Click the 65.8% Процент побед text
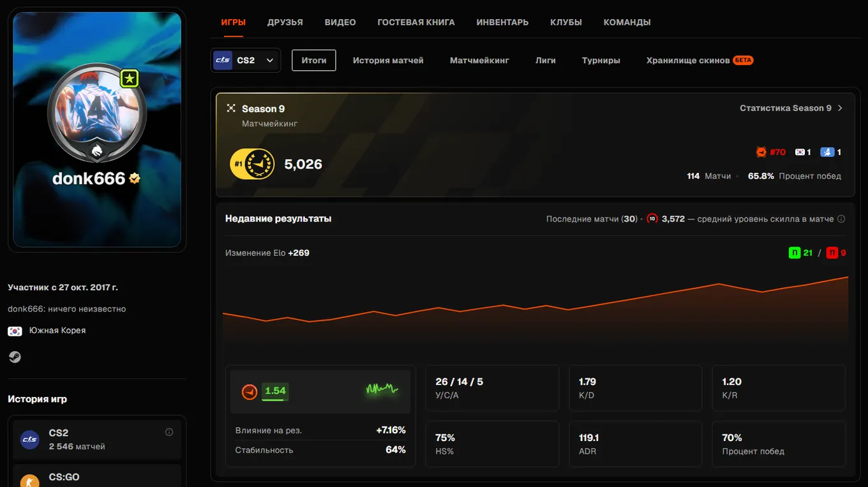Image resolution: width=868 pixels, height=487 pixels. pyautogui.click(x=795, y=176)
